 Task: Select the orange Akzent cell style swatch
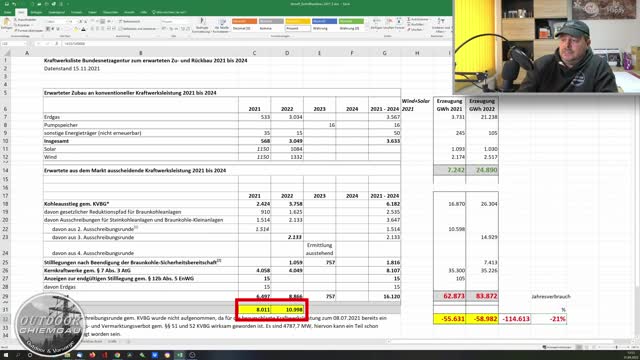(x=244, y=21)
